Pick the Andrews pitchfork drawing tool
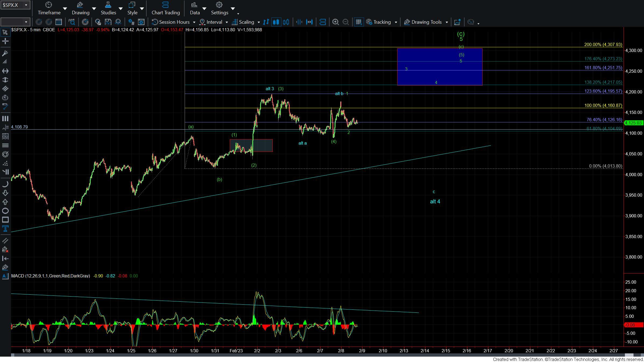This screenshot has width=644, height=362. 5,53
